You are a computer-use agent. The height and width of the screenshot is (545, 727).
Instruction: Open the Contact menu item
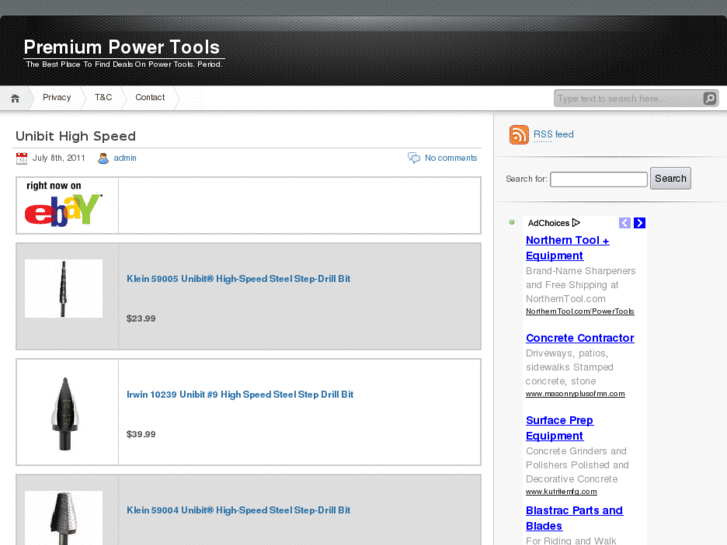(x=150, y=97)
